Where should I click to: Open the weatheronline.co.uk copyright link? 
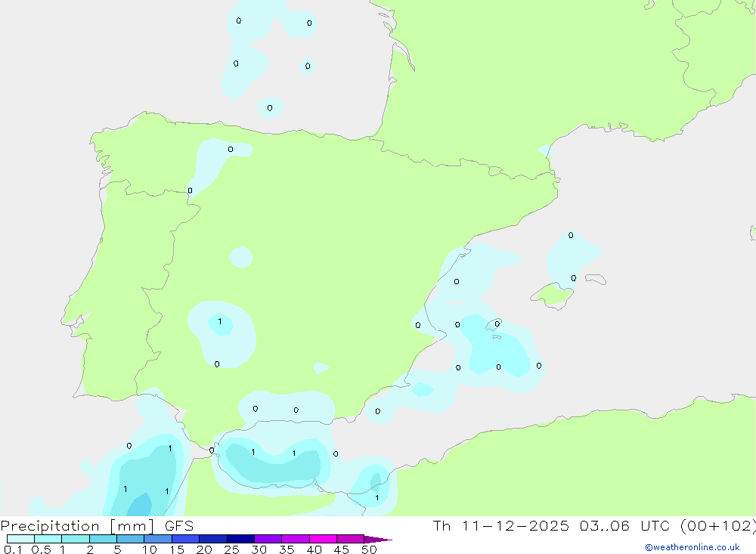[x=692, y=547]
